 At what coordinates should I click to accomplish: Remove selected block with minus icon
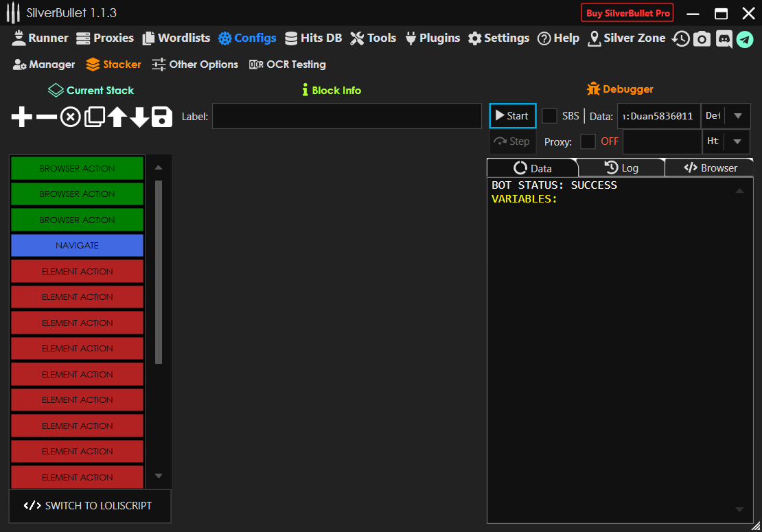47,117
